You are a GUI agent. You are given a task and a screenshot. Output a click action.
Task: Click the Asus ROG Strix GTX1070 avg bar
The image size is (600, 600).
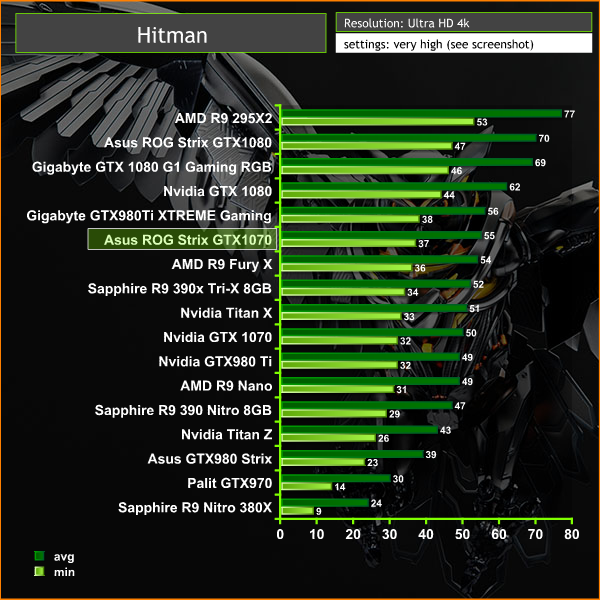pos(382,235)
